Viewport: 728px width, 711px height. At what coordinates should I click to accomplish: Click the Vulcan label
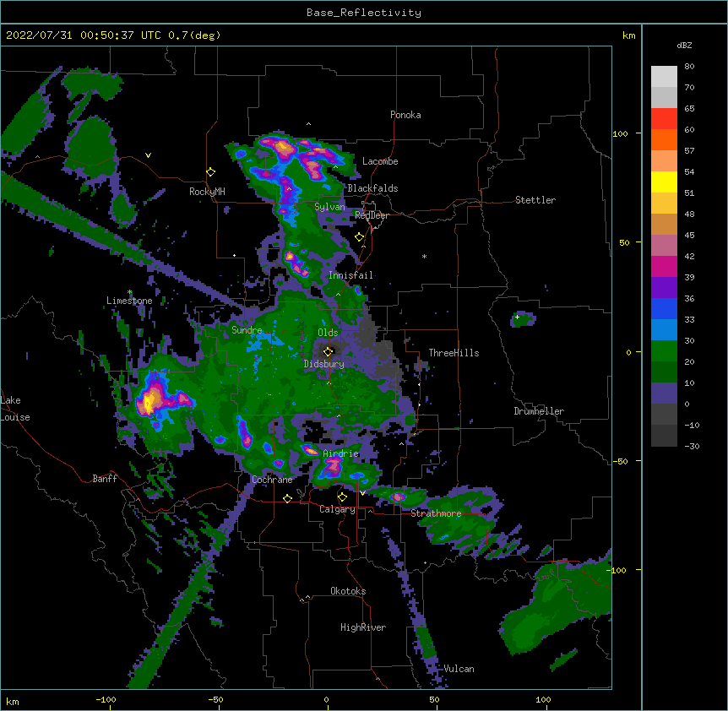459,669
